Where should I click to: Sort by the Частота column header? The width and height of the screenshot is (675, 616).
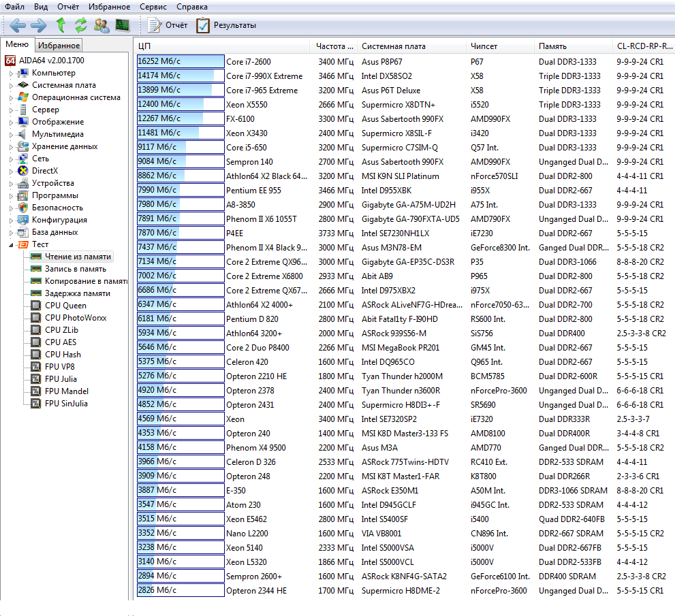334,46
